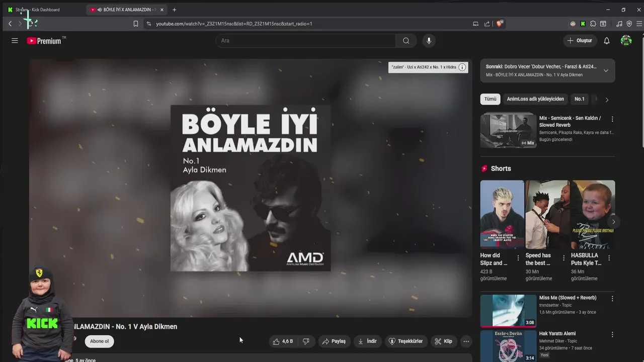Image resolution: width=644 pixels, height=362 pixels.
Task: Click the window-with-magnifier icon in the browser toolbar
Action: (603, 24)
